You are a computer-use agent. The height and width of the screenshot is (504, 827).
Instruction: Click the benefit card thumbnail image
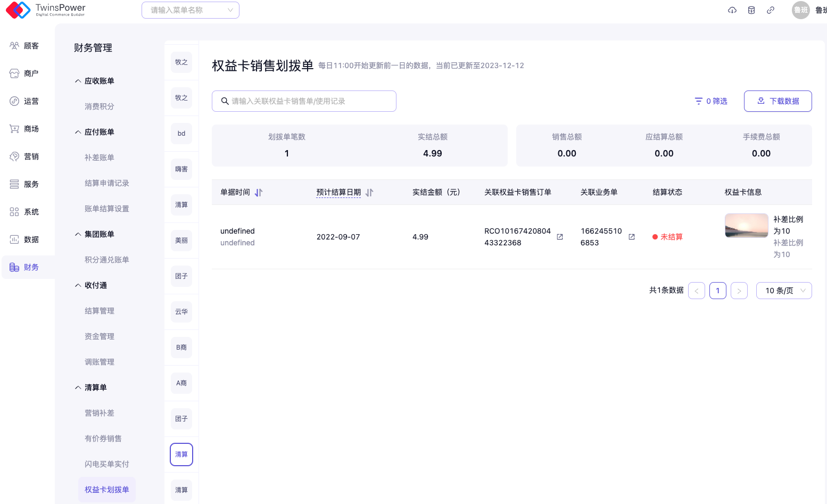tap(746, 226)
